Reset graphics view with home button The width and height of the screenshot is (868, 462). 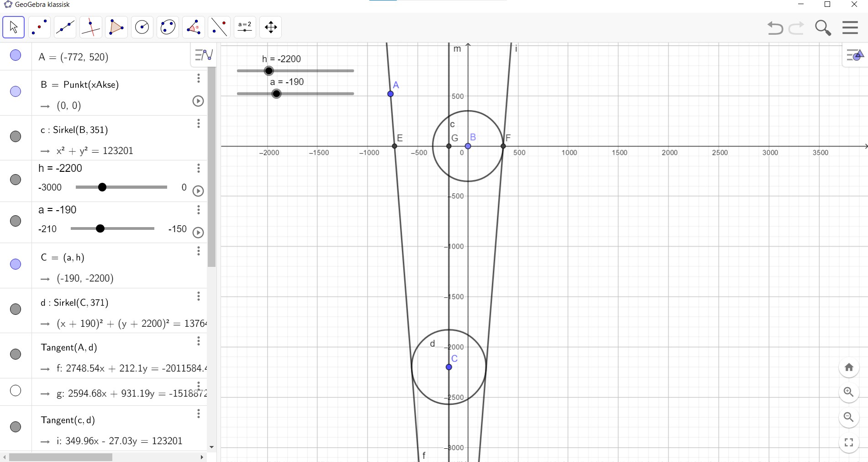tap(849, 367)
